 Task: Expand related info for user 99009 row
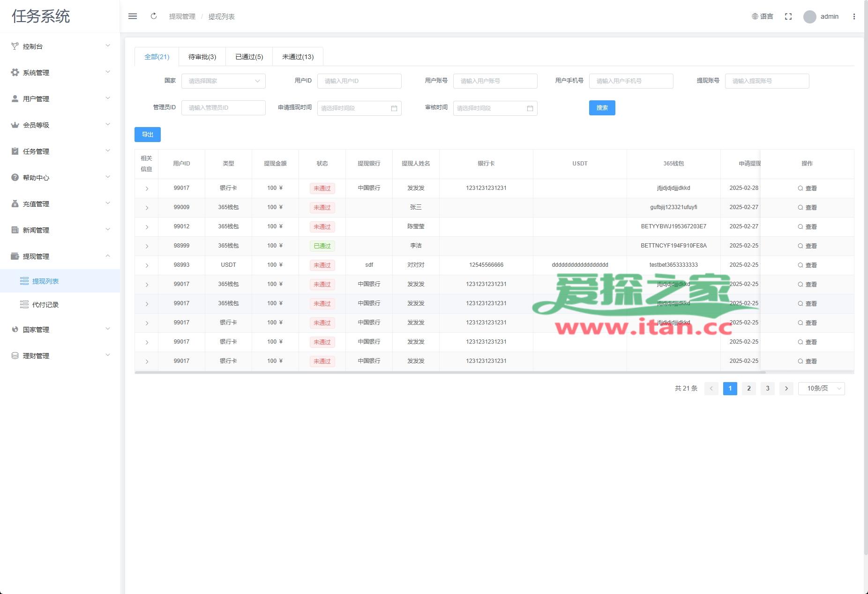[147, 208]
